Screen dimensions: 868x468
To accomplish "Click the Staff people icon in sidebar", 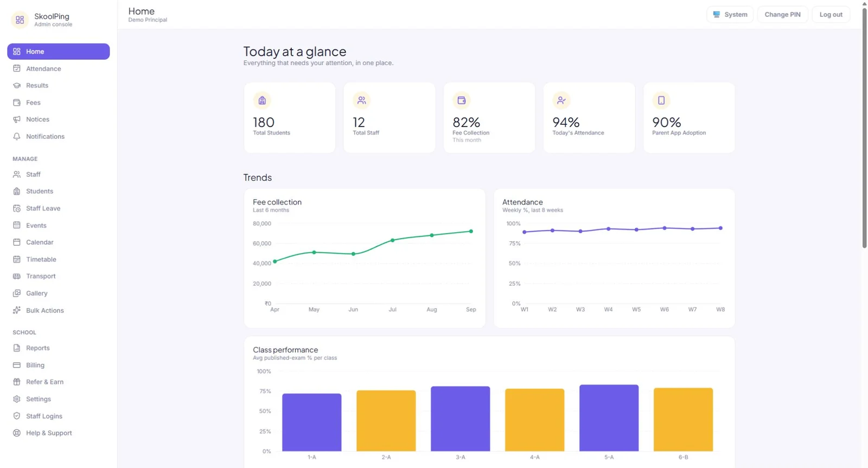I will (x=17, y=175).
